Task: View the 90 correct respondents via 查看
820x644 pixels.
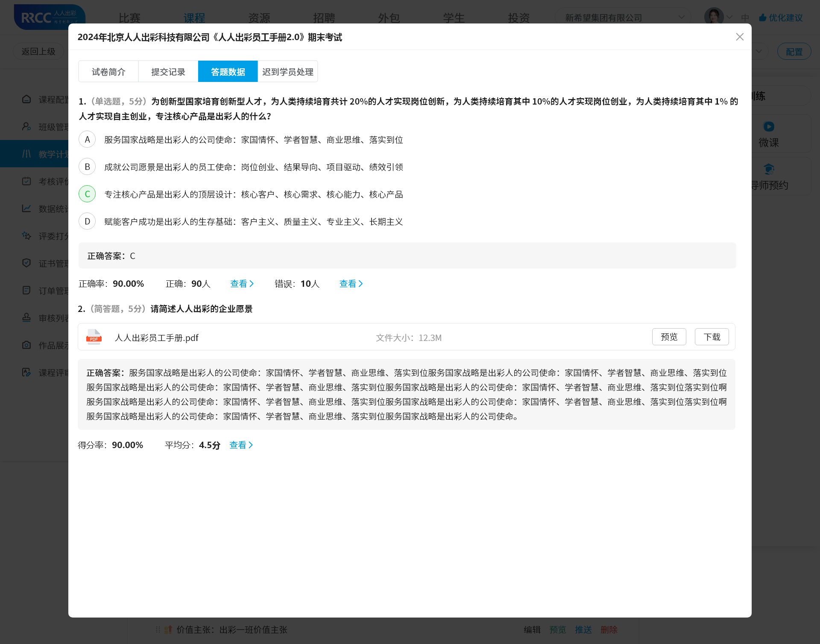Action: click(242, 284)
